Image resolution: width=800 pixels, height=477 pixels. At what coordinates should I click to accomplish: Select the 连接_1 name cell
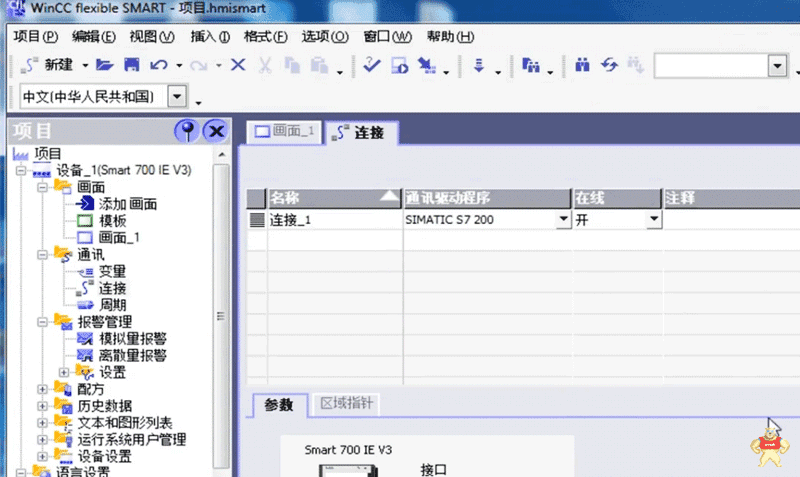coord(334,220)
